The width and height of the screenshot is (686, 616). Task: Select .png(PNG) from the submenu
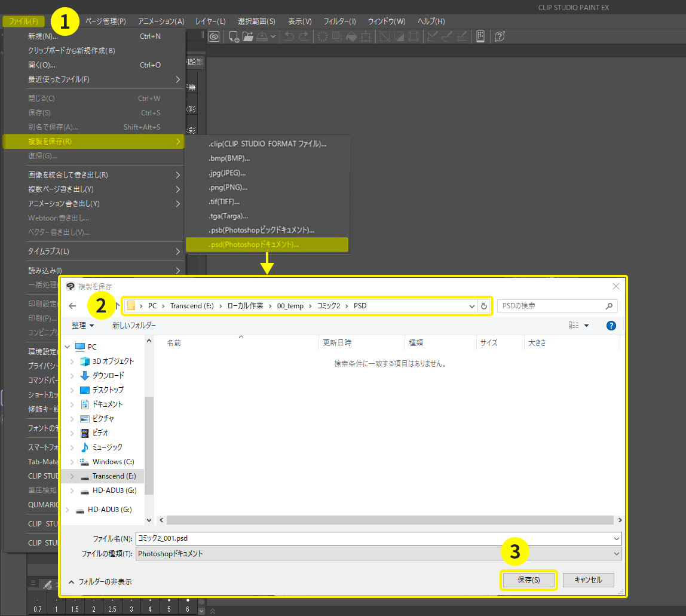pyautogui.click(x=229, y=187)
